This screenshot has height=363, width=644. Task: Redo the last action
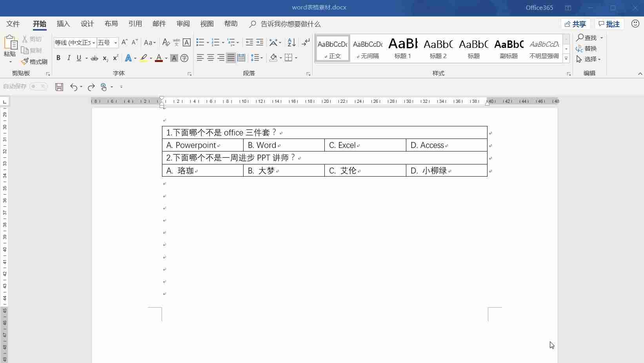click(x=91, y=87)
